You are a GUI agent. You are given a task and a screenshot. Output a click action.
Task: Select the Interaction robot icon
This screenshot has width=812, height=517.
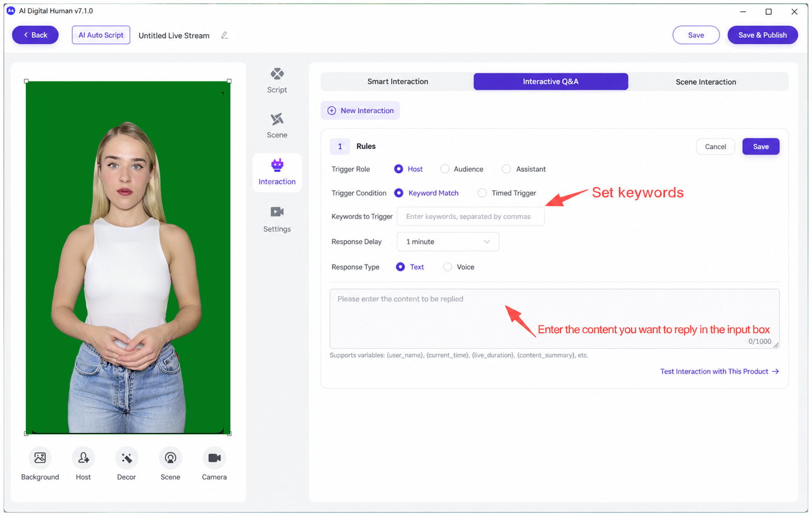pyautogui.click(x=277, y=165)
